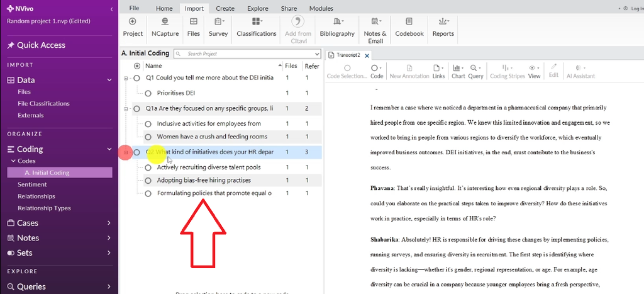Open File Classifications in sidebar

(43, 104)
